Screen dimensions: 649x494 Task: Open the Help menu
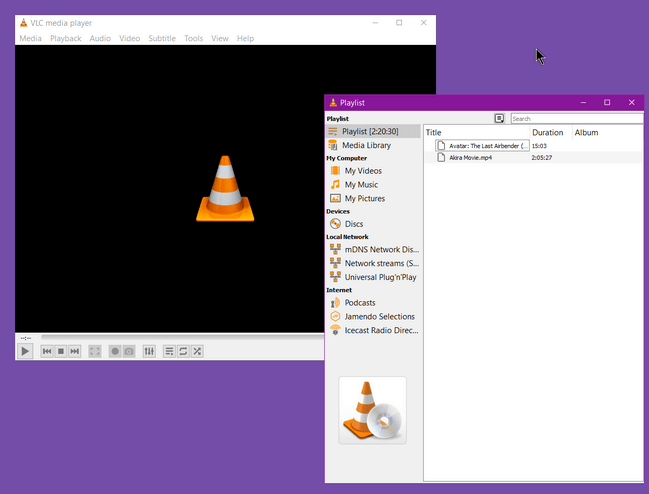pyautogui.click(x=245, y=38)
